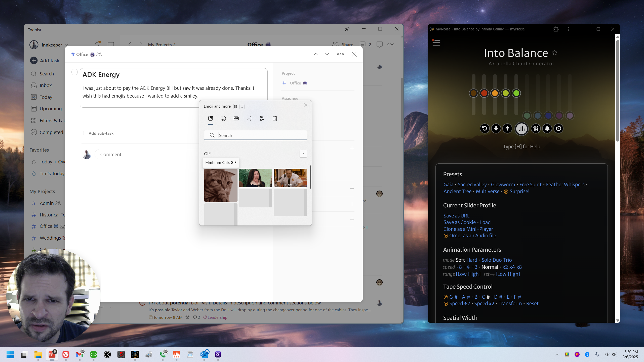644x362 pixels.
Task: Switch to the GIF tab
Action: [236, 118]
